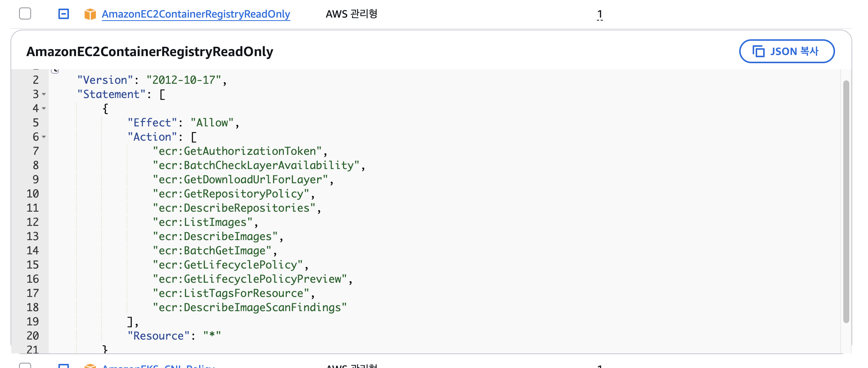Viewport: 868px width, 368px height.
Task: Click the ecr:DescribeRepositories action
Action: point(234,208)
